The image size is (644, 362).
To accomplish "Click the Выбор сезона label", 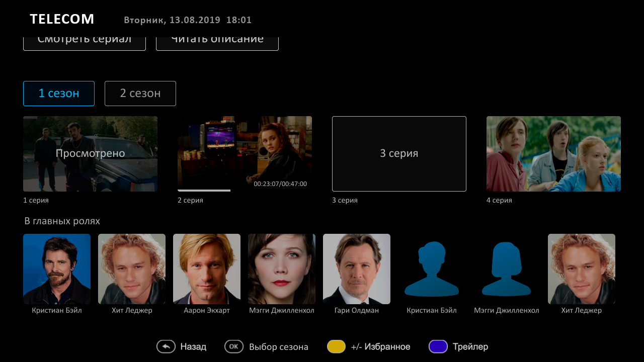I will 279,347.
